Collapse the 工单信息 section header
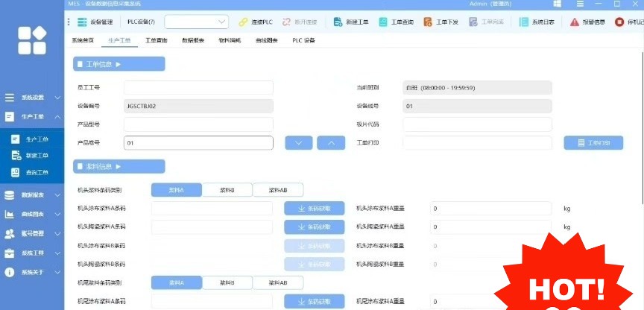This screenshot has height=310, width=644. [119, 64]
